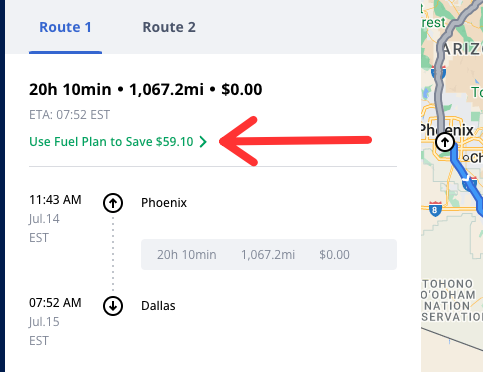Select the Dallas stop name
The height and width of the screenshot is (372, 483).
pos(158,306)
